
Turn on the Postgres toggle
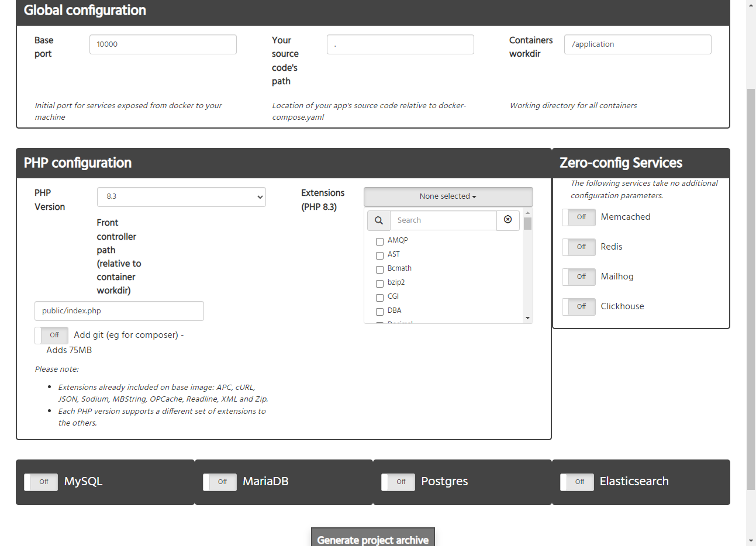tap(398, 482)
